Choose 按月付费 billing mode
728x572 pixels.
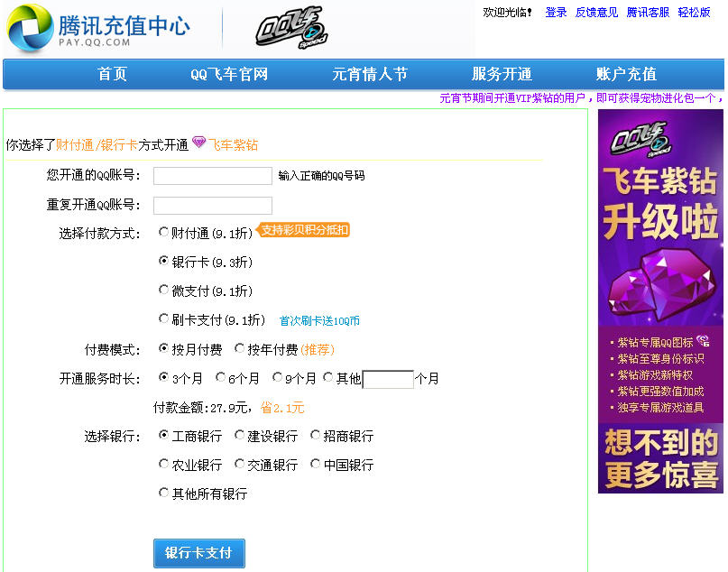163,347
